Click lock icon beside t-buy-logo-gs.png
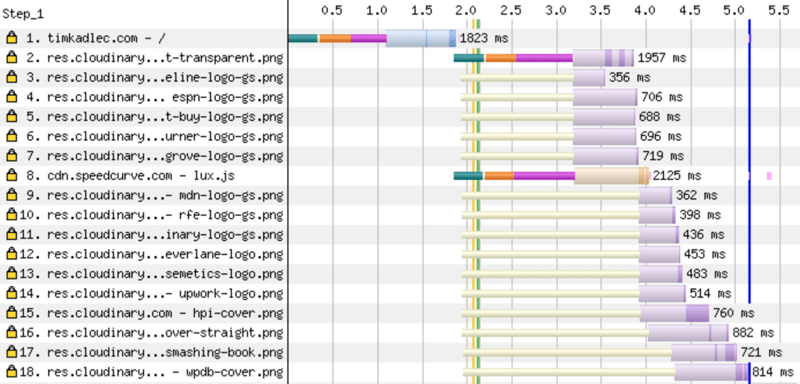Viewport: 800px width, 384px height. tap(11, 117)
